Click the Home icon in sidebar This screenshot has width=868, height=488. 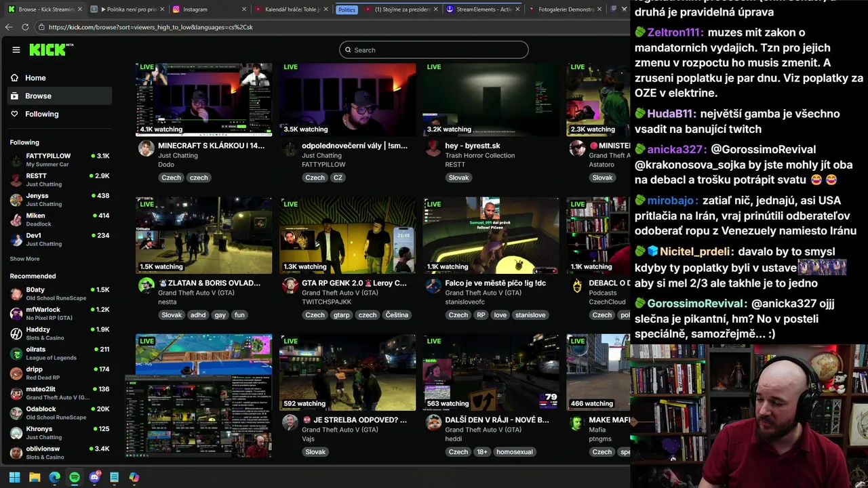click(14, 78)
